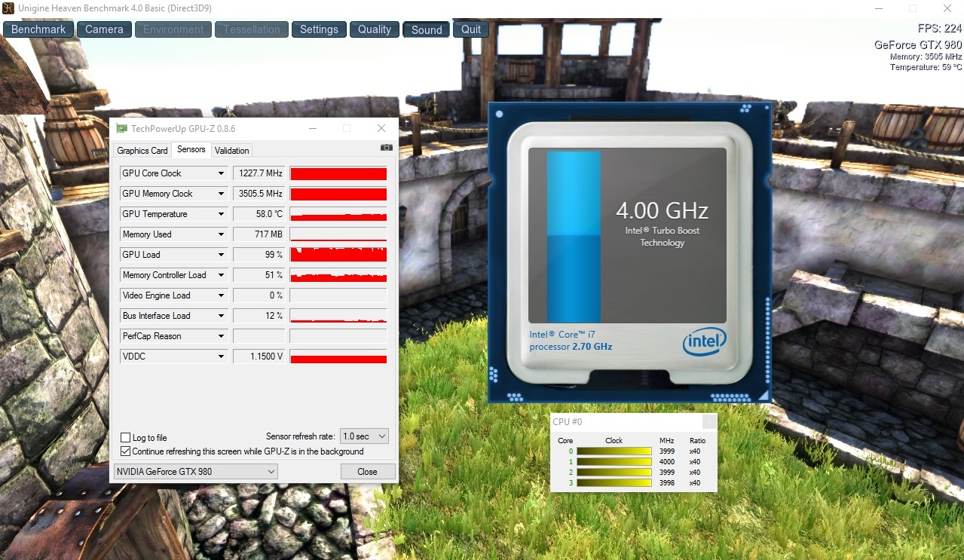Open the Memory Used sensor dropdown
The height and width of the screenshot is (560, 964).
pyautogui.click(x=221, y=234)
